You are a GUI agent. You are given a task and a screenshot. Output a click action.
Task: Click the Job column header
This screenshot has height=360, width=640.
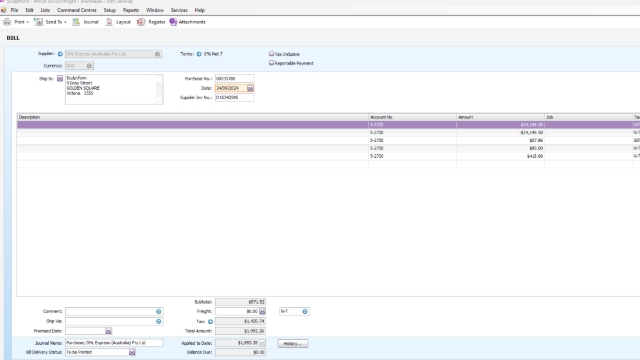[x=588, y=117]
